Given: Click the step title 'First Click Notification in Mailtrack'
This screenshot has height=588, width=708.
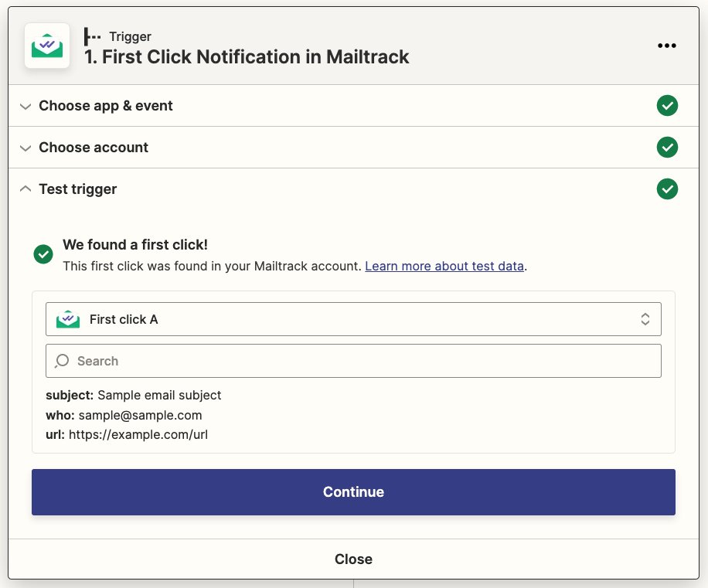Looking at the screenshot, I should click(247, 57).
